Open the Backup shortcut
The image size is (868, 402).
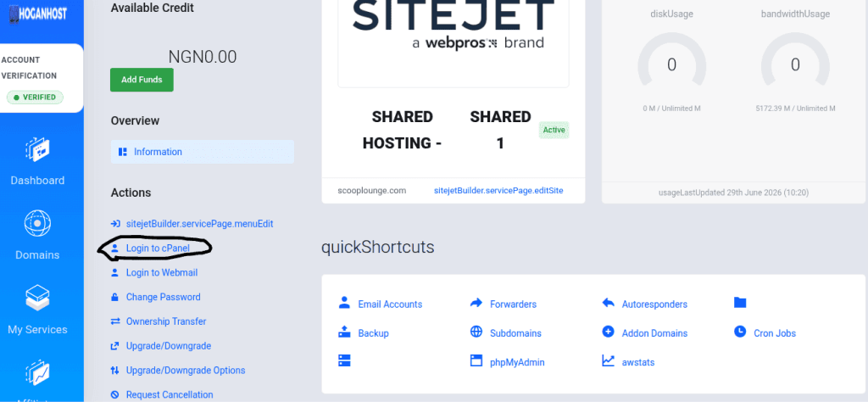(373, 333)
